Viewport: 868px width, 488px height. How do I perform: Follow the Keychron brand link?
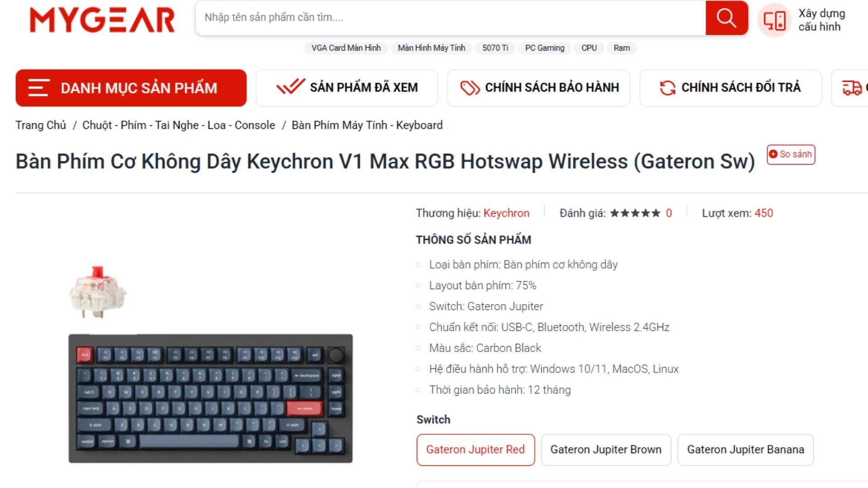click(506, 213)
